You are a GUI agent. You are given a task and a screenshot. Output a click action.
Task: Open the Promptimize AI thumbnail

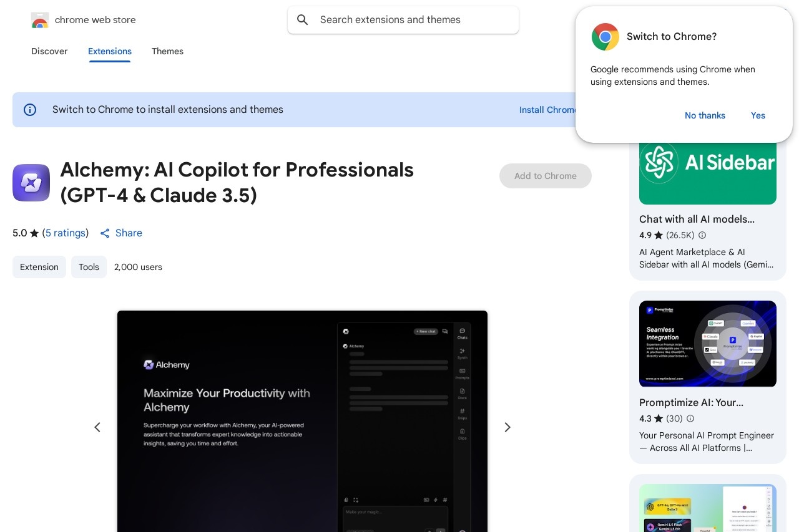pos(708,344)
